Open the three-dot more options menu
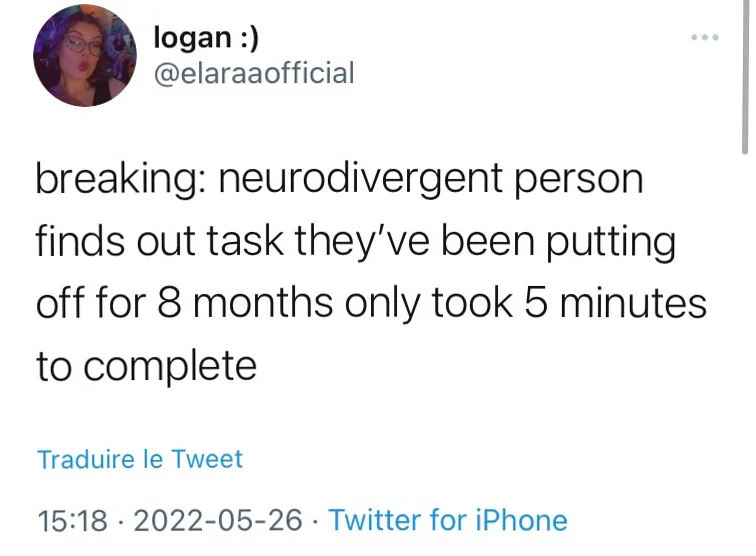 point(705,37)
